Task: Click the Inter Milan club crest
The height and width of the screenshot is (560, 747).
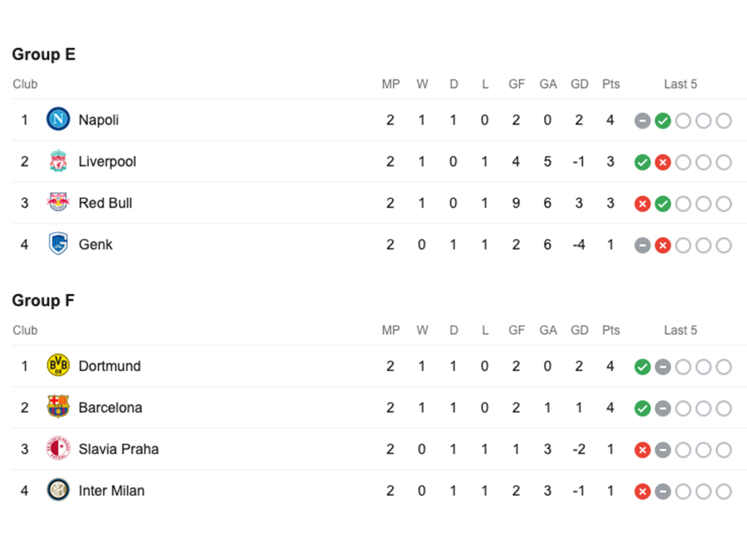Action: click(x=58, y=490)
